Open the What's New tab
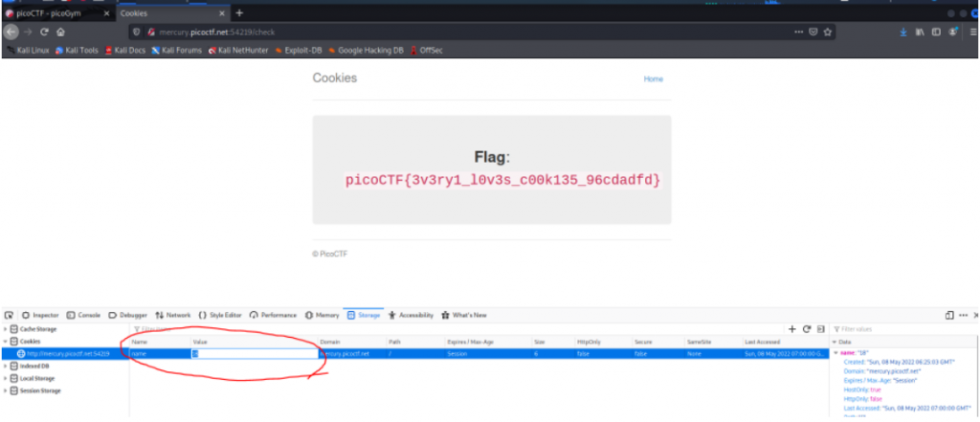Screen dimensions: 980x422 coord(464,315)
